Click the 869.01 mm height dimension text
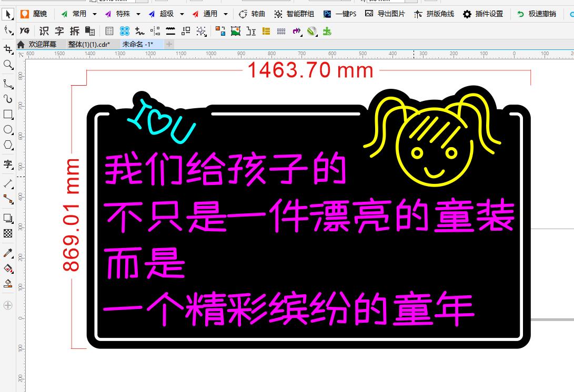Image resolution: width=574 pixels, height=392 pixels. pos(71,214)
